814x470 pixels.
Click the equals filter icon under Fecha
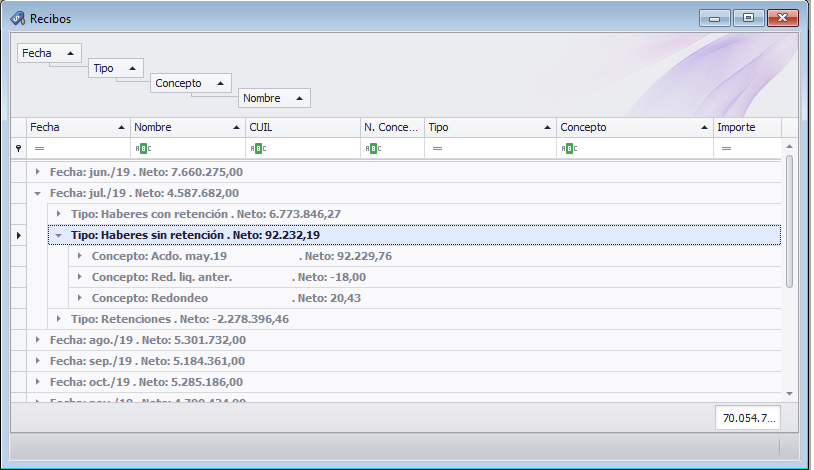coord(39,148)
